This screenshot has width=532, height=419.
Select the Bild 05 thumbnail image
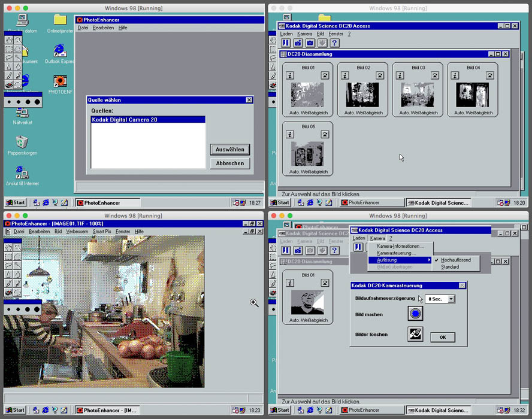pos(307,154)
